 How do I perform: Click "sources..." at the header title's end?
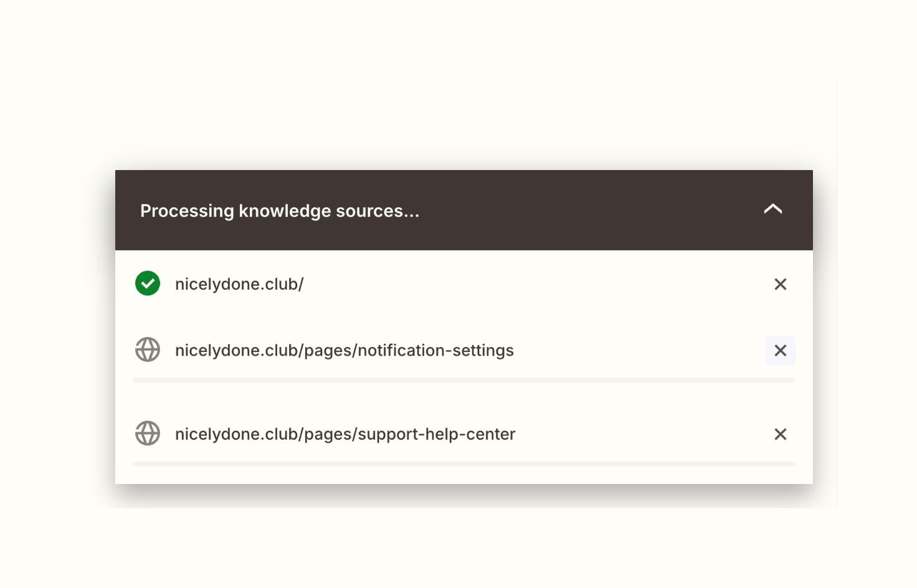[378, 211]
